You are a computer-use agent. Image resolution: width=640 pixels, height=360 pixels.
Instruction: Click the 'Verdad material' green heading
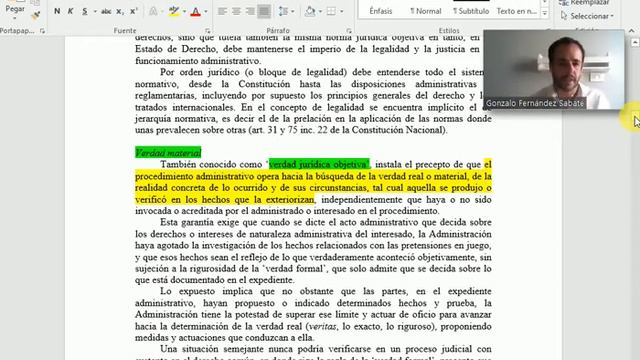[168, 153]
